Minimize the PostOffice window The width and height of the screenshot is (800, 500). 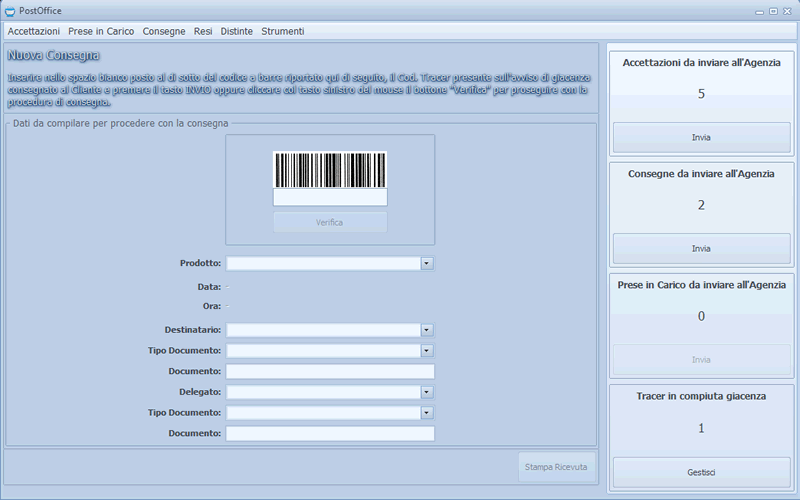pos(760,11)
